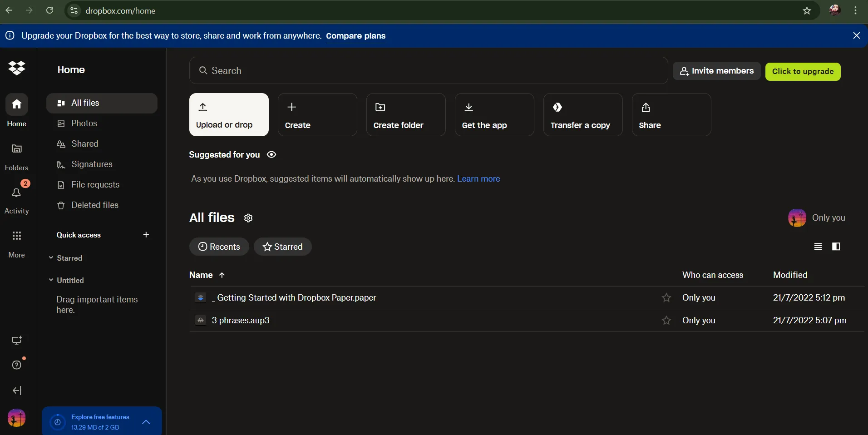868x435 pixels.
Task: Collapse the Starred section in sidebar
Action: coord(51,257)
